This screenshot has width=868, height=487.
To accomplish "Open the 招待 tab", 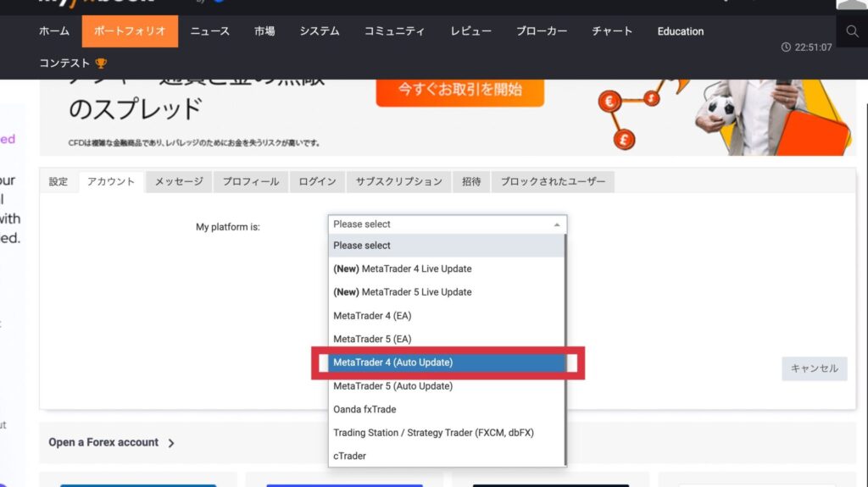I will 471,181.
